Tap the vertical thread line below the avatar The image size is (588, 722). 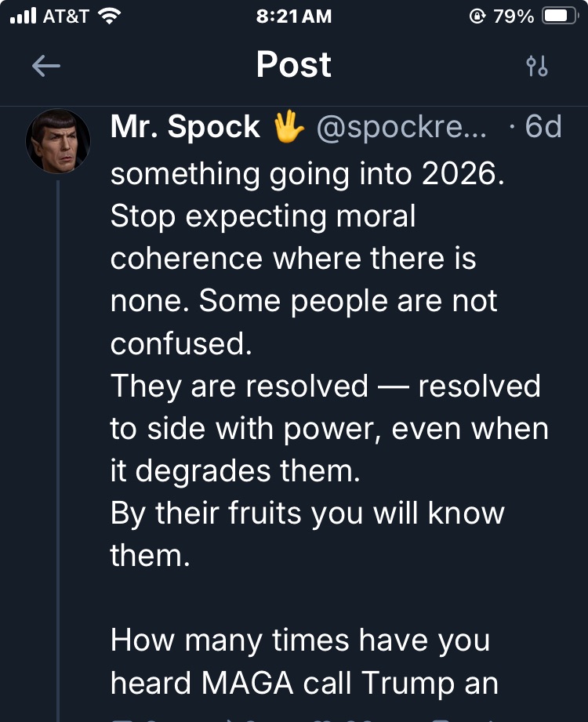point(58,452)
